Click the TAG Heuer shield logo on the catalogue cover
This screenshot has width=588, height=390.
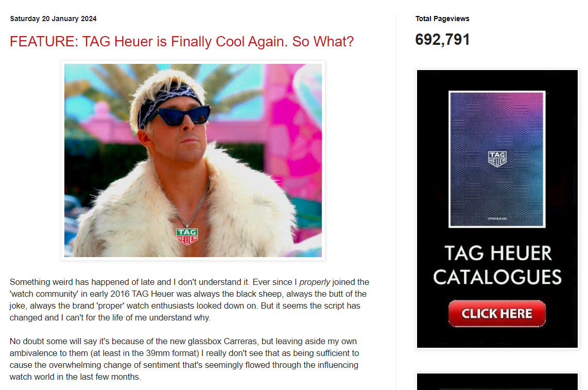497,159
